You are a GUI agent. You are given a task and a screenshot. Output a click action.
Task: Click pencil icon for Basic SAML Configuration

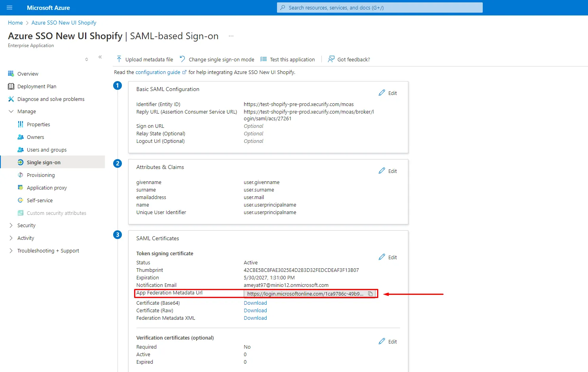pyautogui.click(x=382, y=93)
